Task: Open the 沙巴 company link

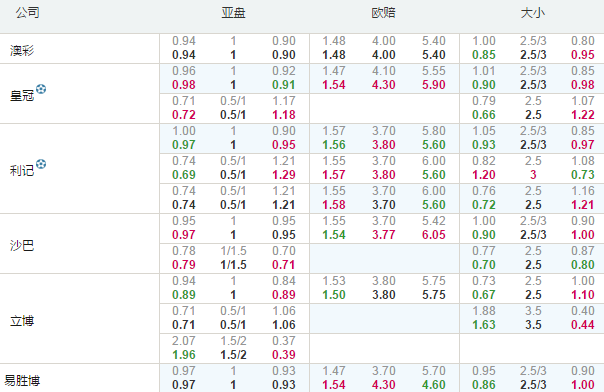Action: (22, 245)
